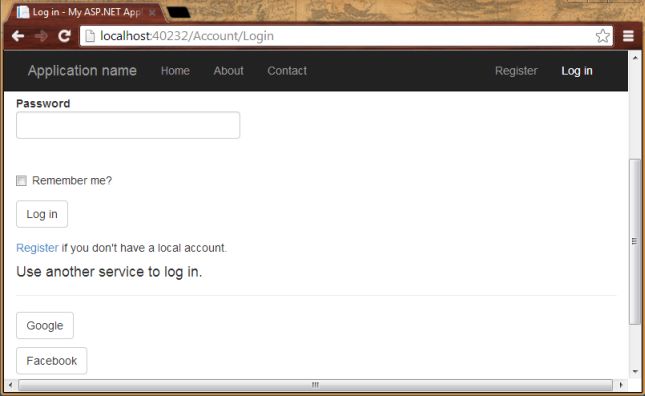Image resolution: width=645 pixels, height=396 pixels.
Task: Bookmark page with the star icon
Action: (x=603, y=36)
